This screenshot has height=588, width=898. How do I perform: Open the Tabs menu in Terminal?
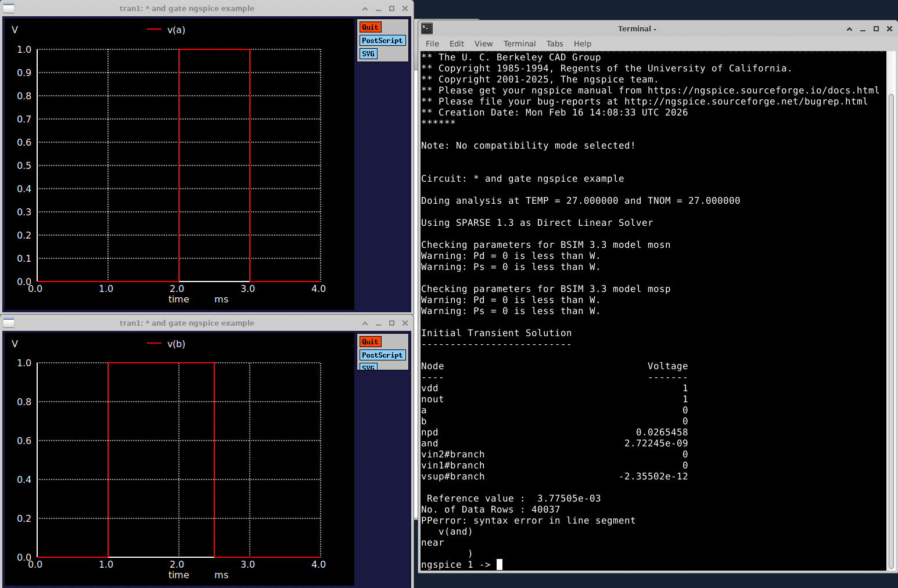[x=554, y=44]
